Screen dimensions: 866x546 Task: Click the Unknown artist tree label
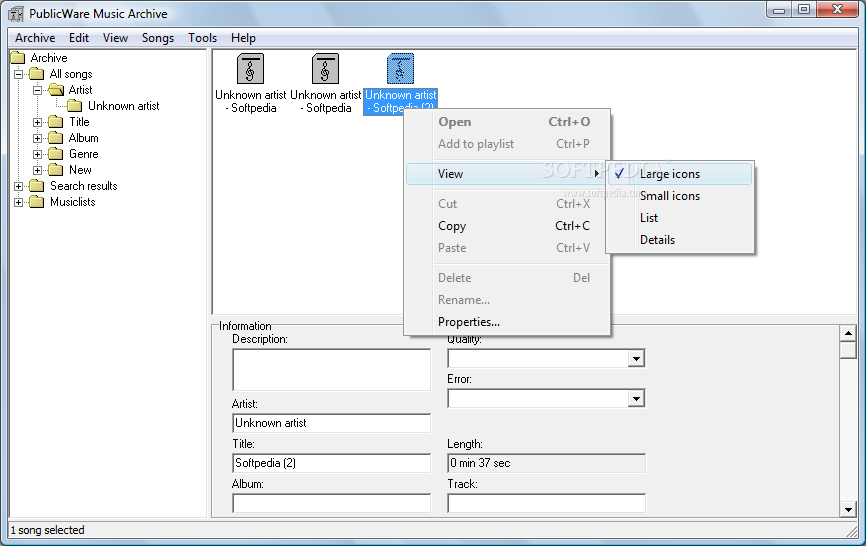[124, 106]
